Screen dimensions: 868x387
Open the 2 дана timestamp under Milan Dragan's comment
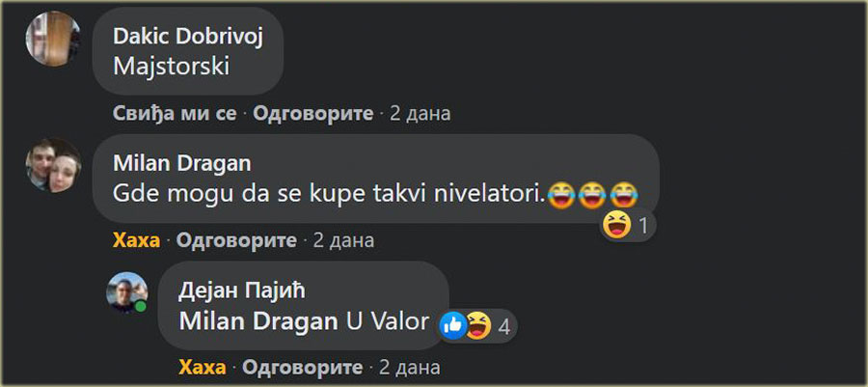[x=343, y=240]
